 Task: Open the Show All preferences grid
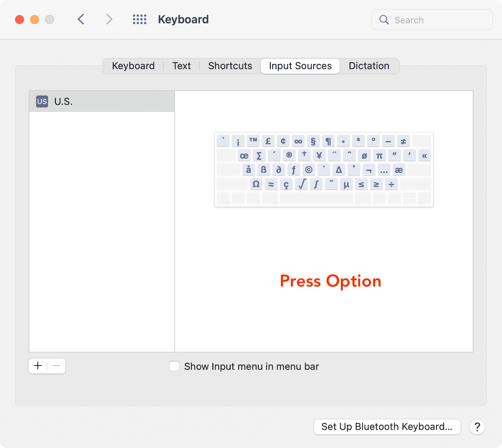[139, 20]
